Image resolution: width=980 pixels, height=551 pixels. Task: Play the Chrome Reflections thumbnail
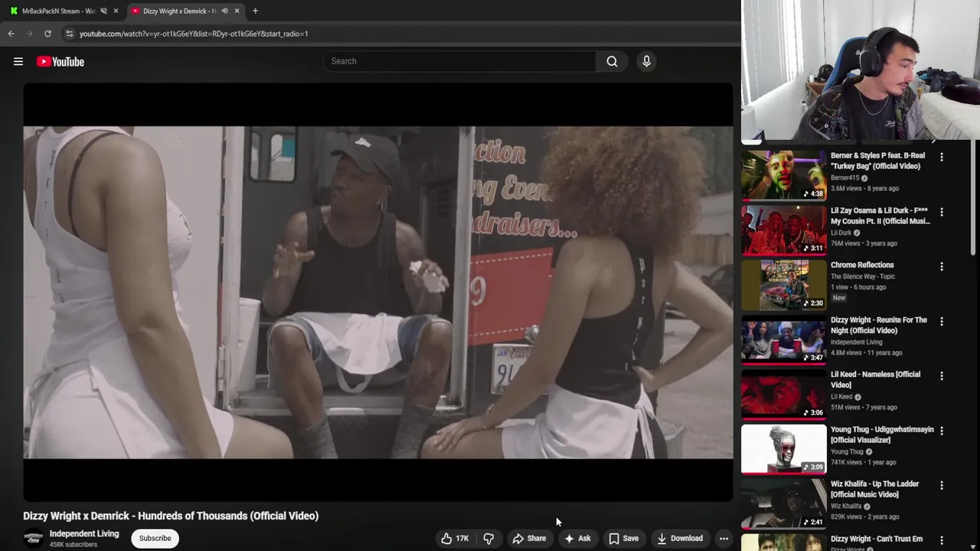784,285
